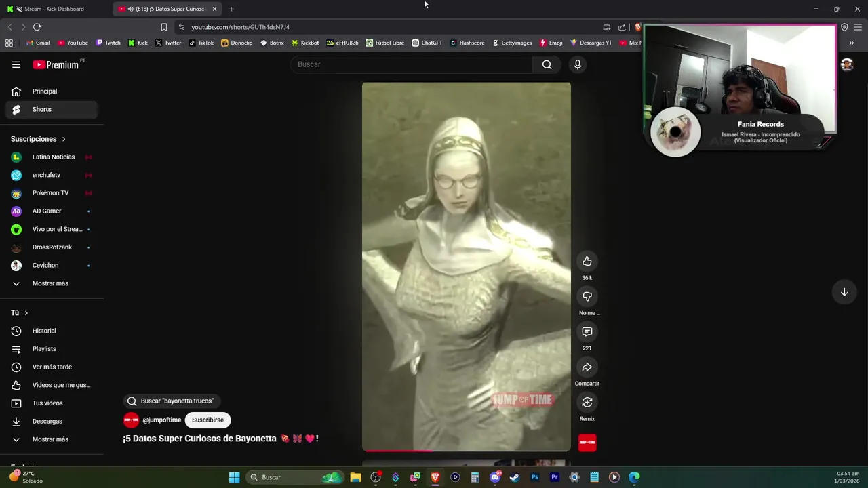Select Shorts in sidebar
The height and width of the screenshot is (488, 868).
[52, 109]
